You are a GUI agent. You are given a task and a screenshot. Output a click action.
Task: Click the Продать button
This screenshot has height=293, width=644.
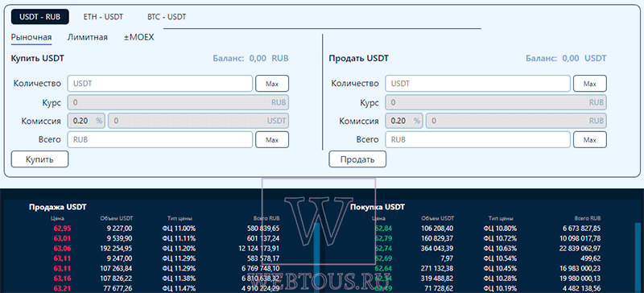(x=357, y=159)
